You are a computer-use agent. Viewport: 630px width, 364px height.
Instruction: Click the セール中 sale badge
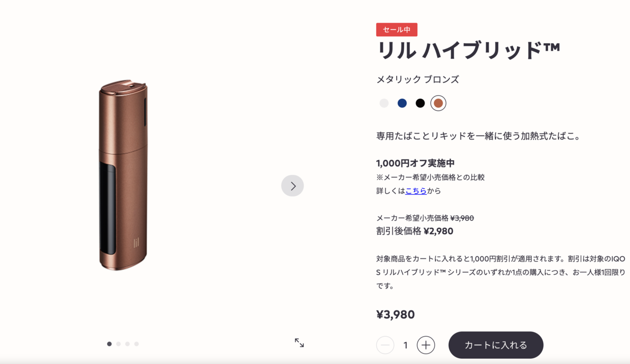point(397,30)
